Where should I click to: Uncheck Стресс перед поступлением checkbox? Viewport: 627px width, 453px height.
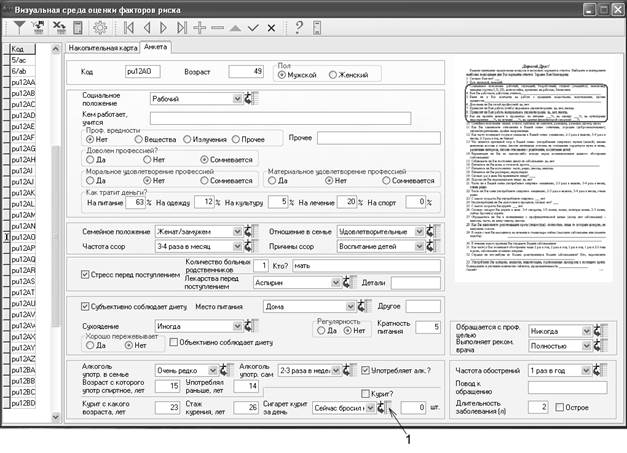click(84, 274)
